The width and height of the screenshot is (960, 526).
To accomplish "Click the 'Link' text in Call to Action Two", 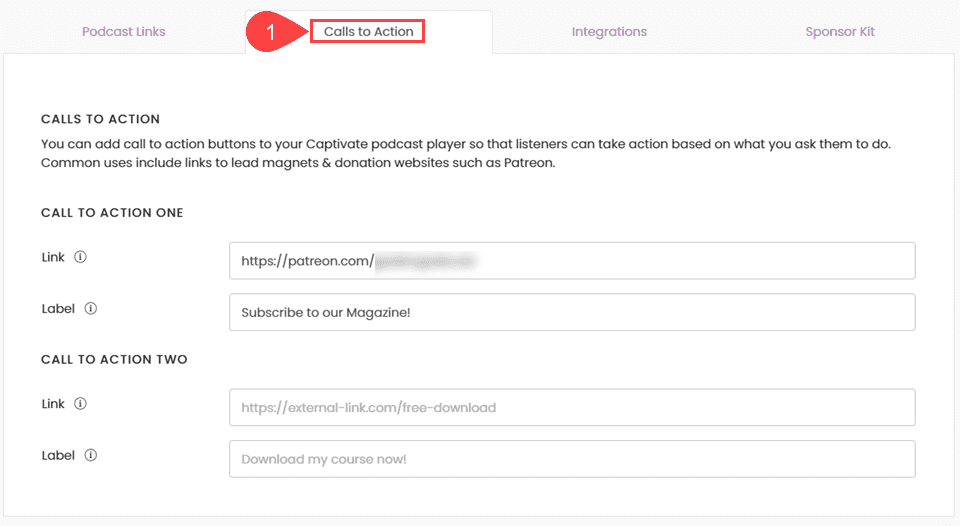I will pyautogui.click(x=53, y=404).
